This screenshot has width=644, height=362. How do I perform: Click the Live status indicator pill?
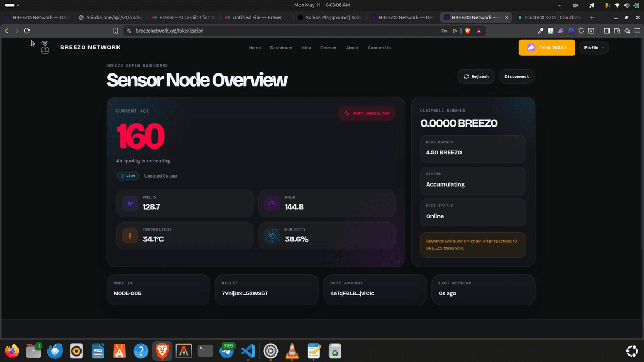[x=128, y=176]
